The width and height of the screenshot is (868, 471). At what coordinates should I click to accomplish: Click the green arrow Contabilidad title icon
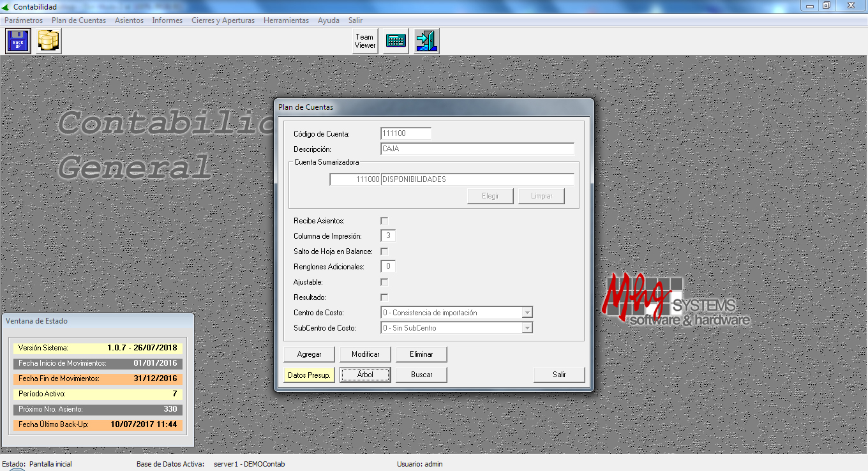tap(6, 7)
